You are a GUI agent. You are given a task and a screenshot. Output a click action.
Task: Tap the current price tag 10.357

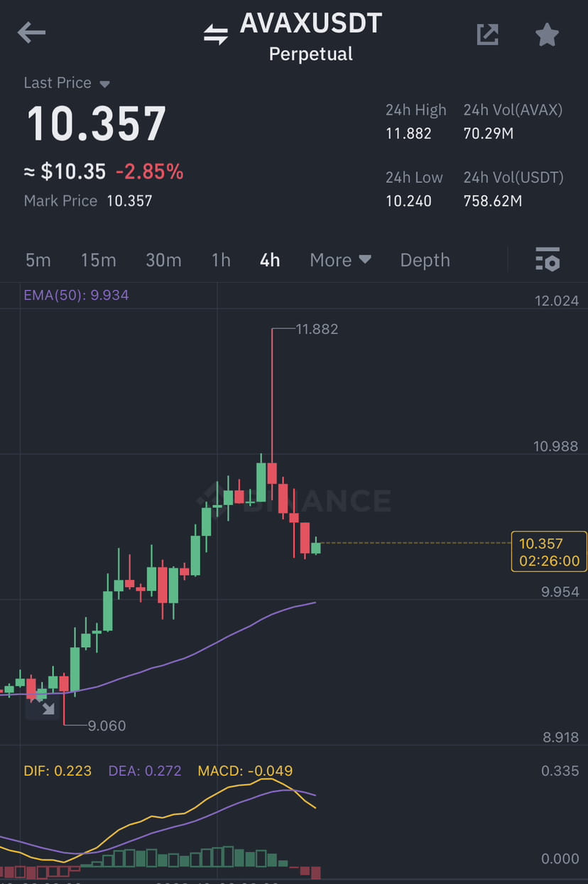(x=549, y=551)
